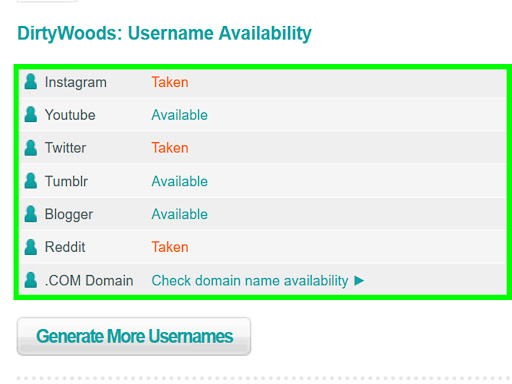Click the user icon beside Blogger
Image resolution: width=512 pixels, height=384 pixels.
pyautogui.click(x=31, y=214)
